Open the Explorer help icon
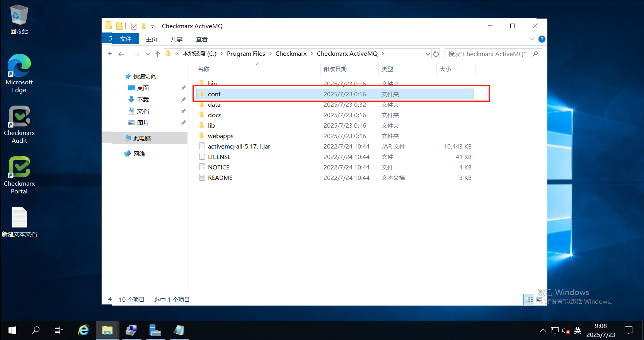The width and height of the screenshot is (644, 340). [542, 39]
